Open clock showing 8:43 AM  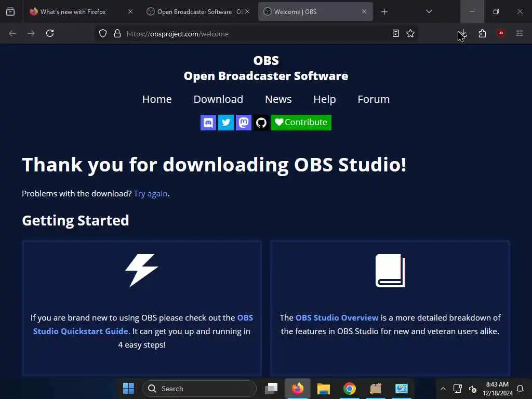pyautogui.click(x=497, y=389)
